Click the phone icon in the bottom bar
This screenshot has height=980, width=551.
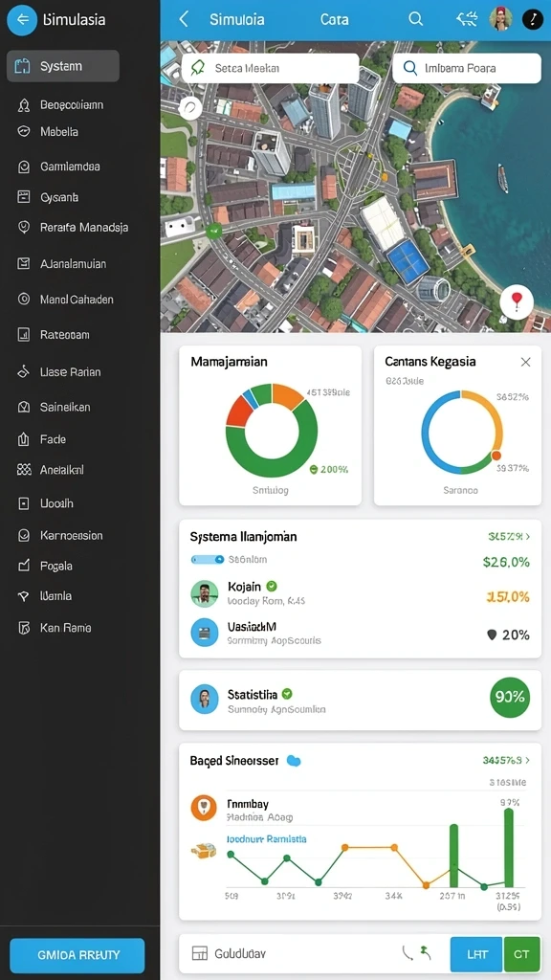pyautogui.click(x=408, y=953)
